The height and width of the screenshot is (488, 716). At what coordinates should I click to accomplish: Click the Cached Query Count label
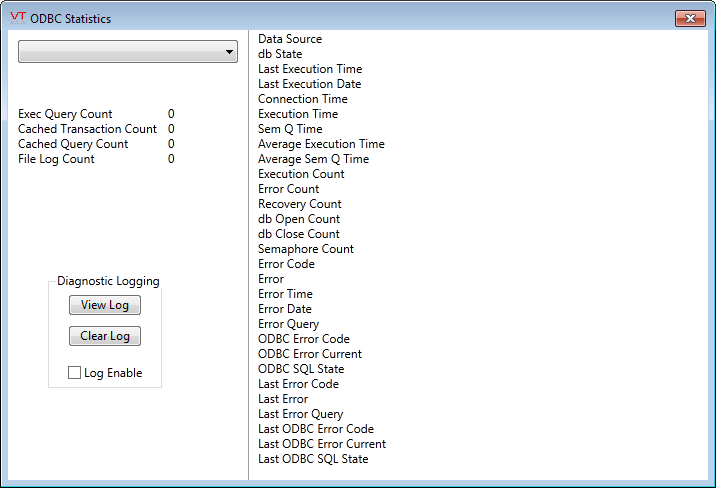point(73,144)
